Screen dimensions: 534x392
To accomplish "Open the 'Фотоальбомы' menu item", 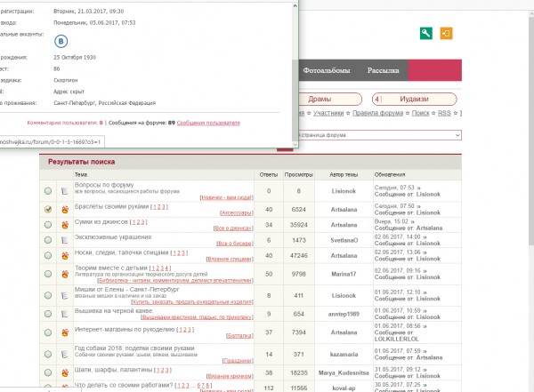I will [327, 70].
